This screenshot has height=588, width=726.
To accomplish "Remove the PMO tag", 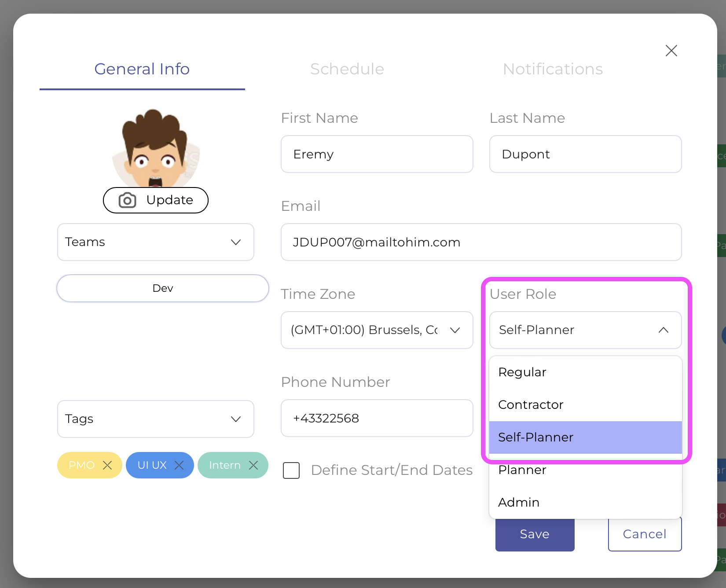I will pyautogui.click(x=107, y=465).
